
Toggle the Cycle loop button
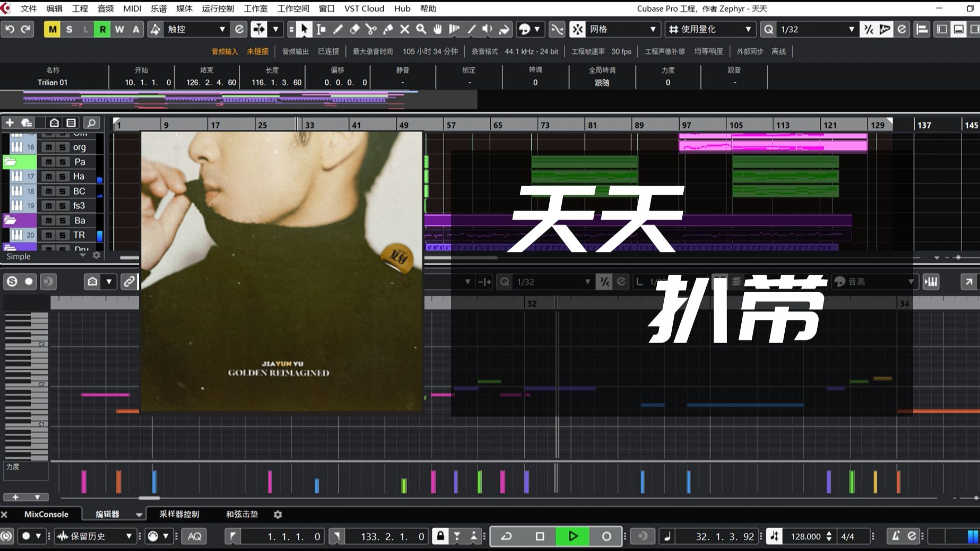coord(507,536)
